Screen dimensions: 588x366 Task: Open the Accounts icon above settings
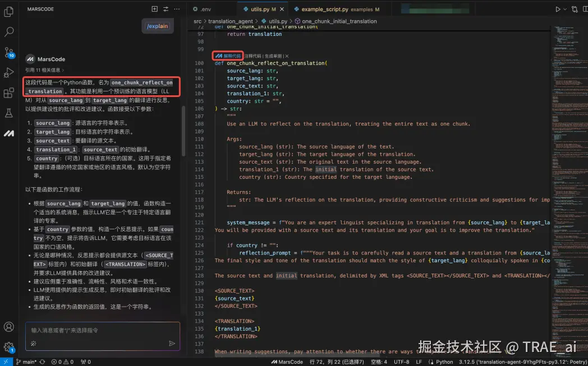[x=8, y=328]
